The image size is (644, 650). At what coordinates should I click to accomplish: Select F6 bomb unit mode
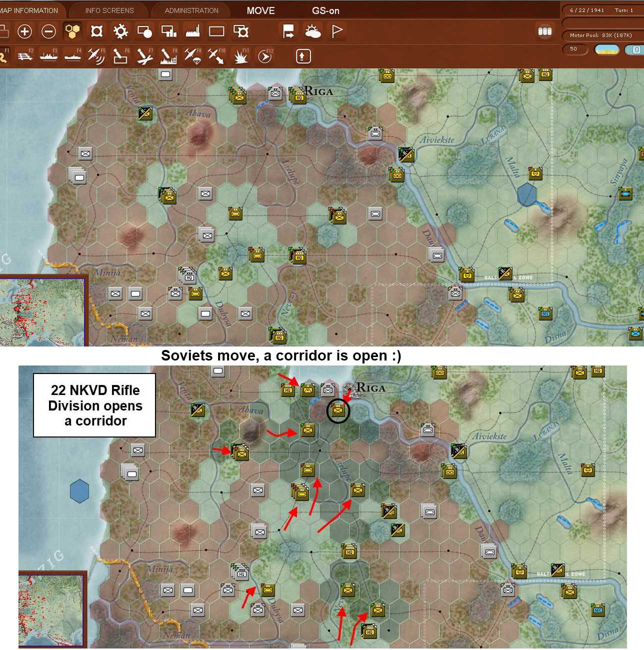point(120,56)
